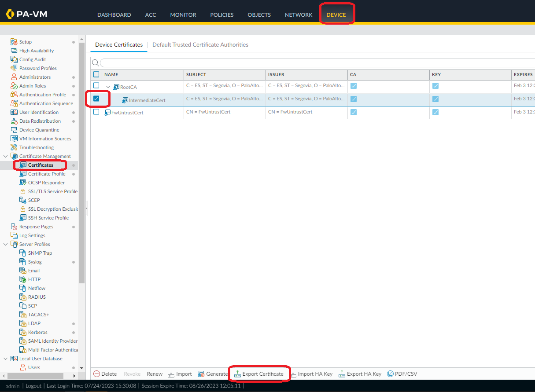Click the Troubleshooting wrench icon
This screenshot has width=535, height=392.
pos(14,147)
